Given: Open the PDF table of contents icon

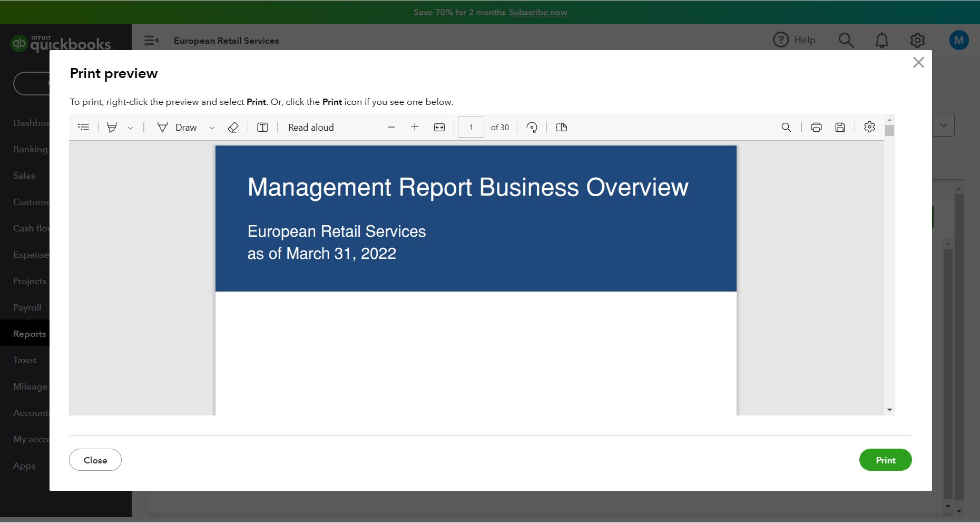Looking at the screenshot, I should click(x=84, y=127).
